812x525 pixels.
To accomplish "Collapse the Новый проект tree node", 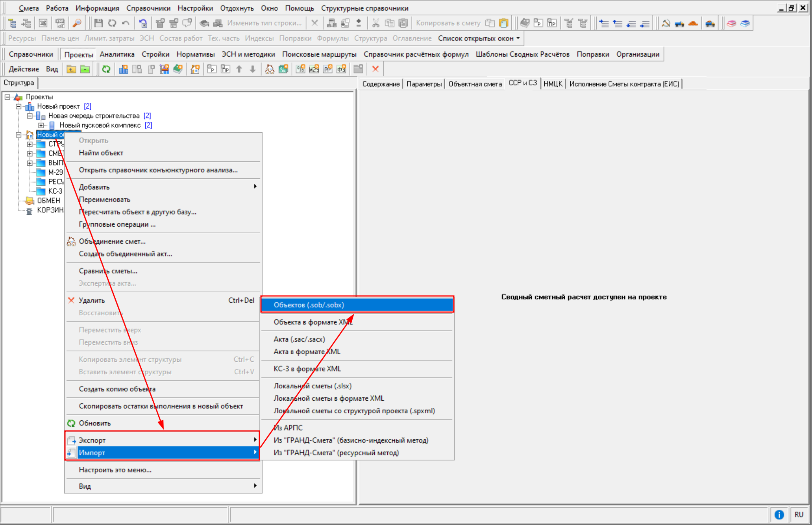I will (18, 106).
